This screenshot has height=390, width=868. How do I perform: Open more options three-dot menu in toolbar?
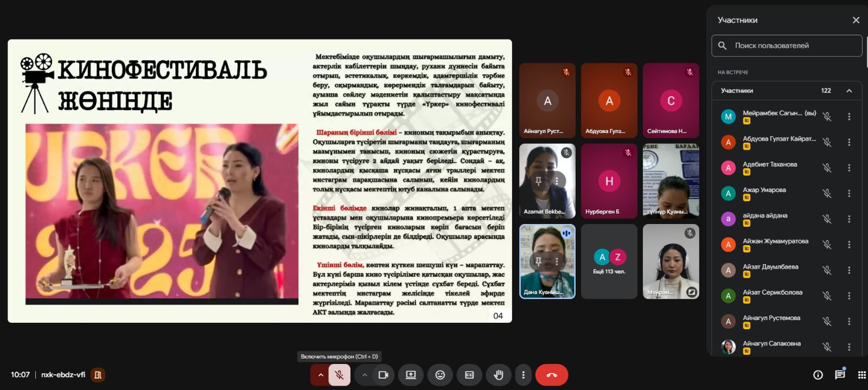coord(523,375)
